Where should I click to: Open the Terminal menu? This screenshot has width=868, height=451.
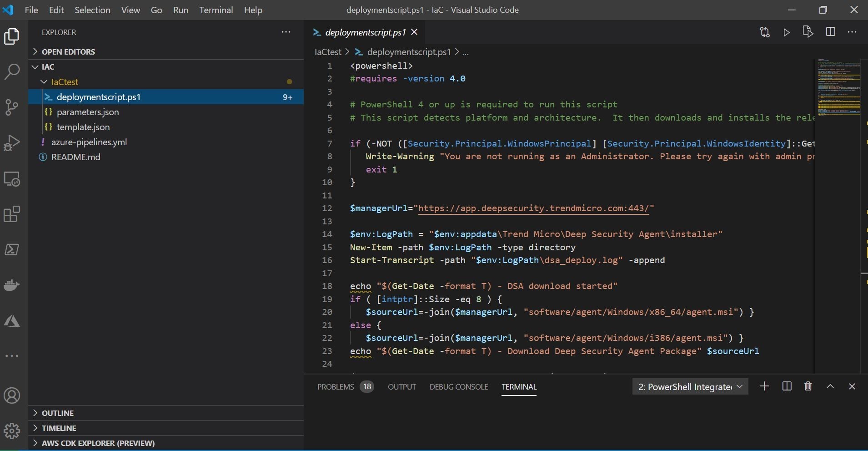click(216, 10)
